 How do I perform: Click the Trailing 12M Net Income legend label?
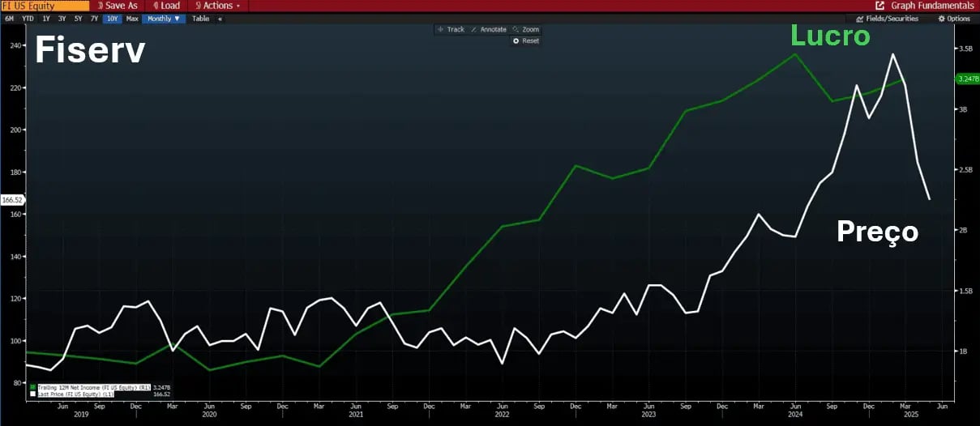click(93, 388)
